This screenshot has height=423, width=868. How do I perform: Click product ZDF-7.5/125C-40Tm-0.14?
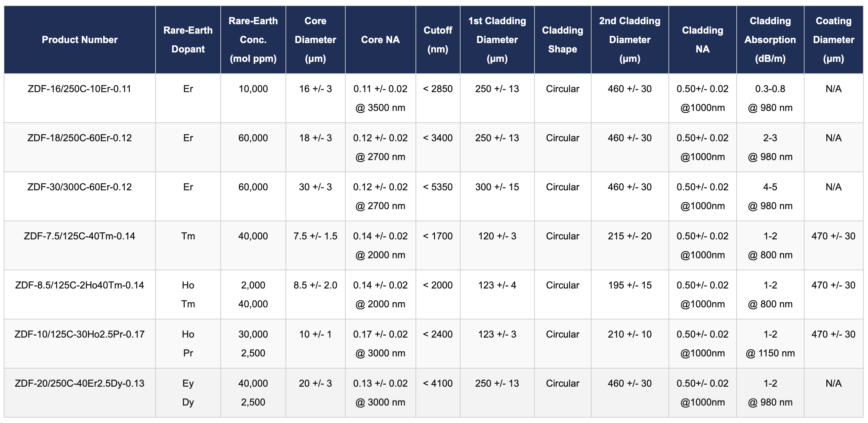click(79, 236)
